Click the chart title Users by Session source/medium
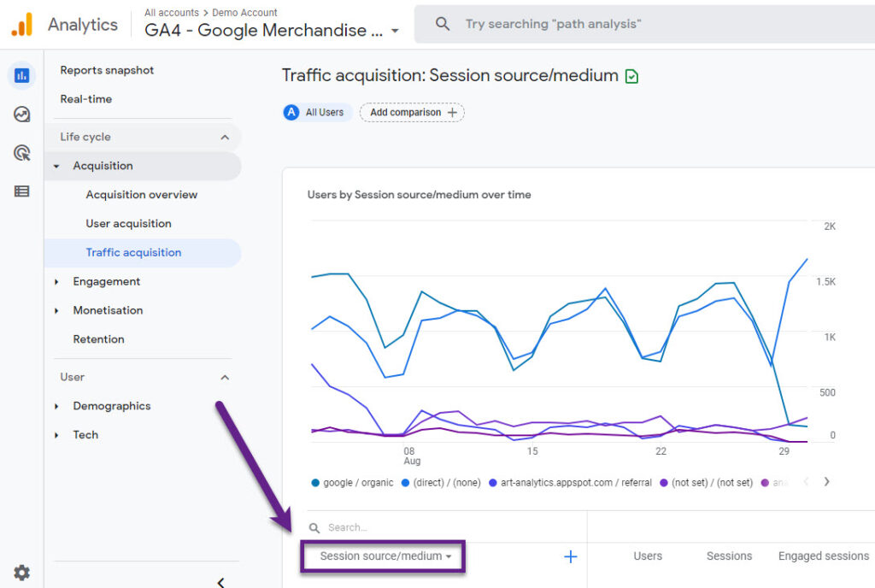 tap(419, 195)
